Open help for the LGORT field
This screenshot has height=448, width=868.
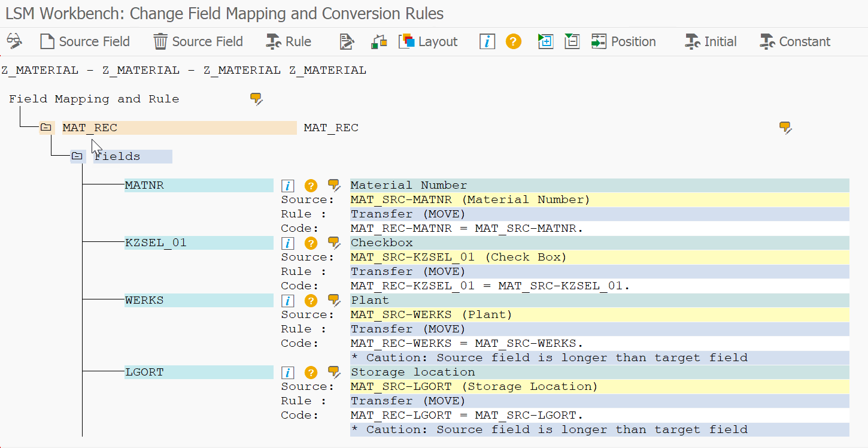311,373
